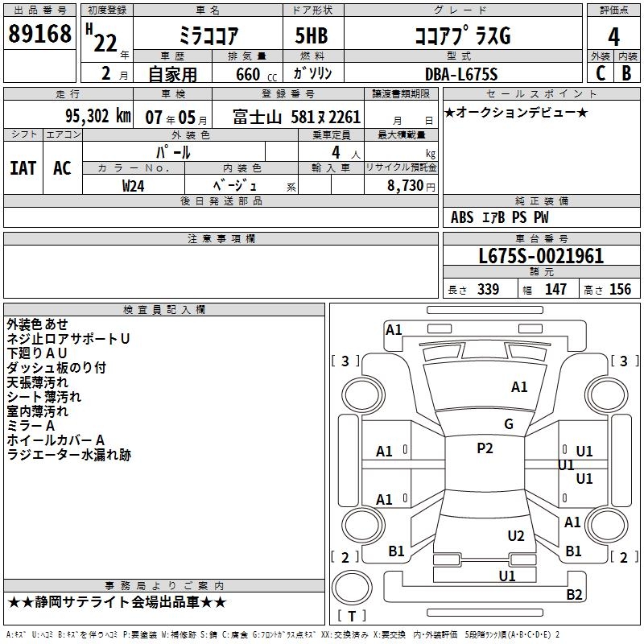This screenshot has height=644, width=644.
Task: Select the model code DBA-L675S
Action: click(x=461, y=74)
